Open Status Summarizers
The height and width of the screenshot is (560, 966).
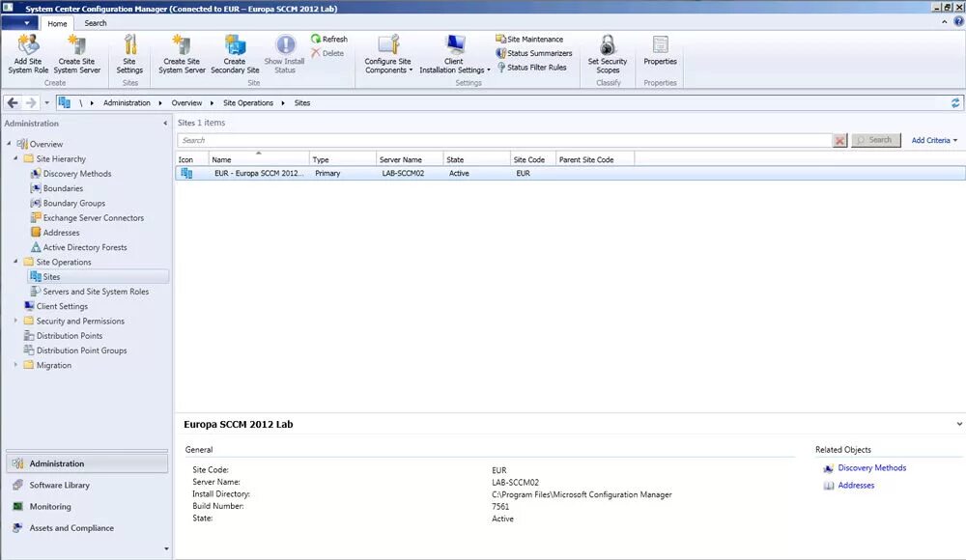click(533, 53)
